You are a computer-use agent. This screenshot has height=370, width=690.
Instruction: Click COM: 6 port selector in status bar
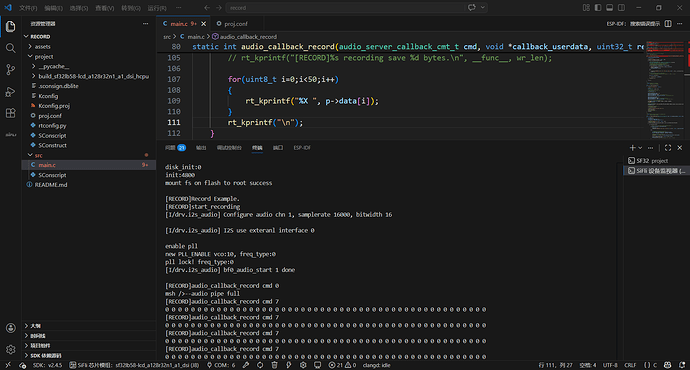[221, 365]
